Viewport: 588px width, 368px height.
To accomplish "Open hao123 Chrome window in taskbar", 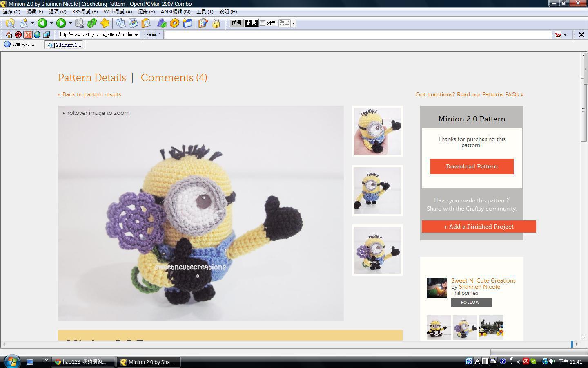I will coord(83,362).
